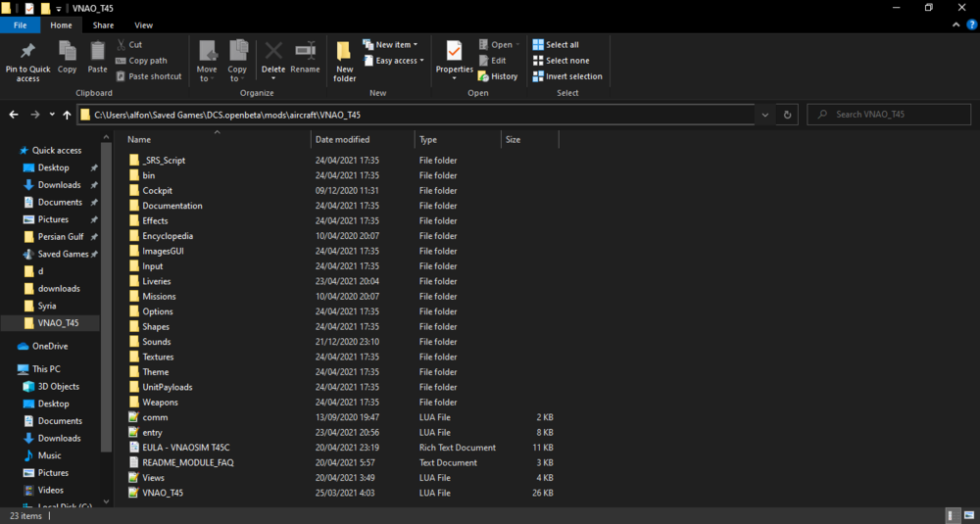Switch to the Home tab
This screenshot has height=524, width=980.
pyautogui.click(x=61, y=25)
